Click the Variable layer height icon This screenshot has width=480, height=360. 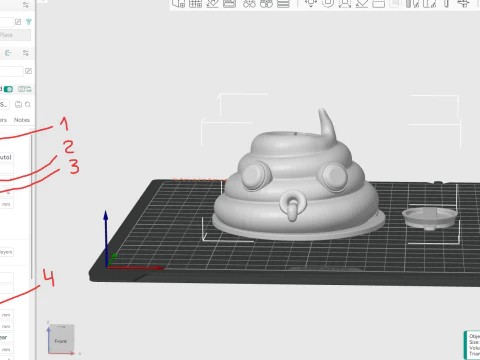[x=283, y=3]
